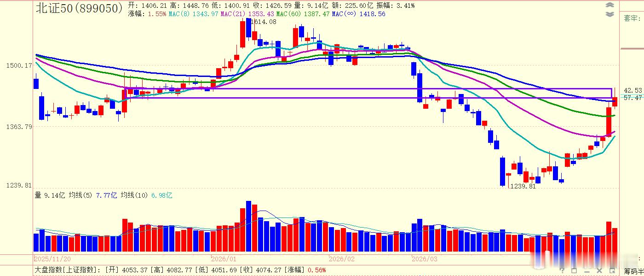Click the 2026/02 date marker
Screen dimensions: 644x276
pyautogui.click(x=342, y=259)
